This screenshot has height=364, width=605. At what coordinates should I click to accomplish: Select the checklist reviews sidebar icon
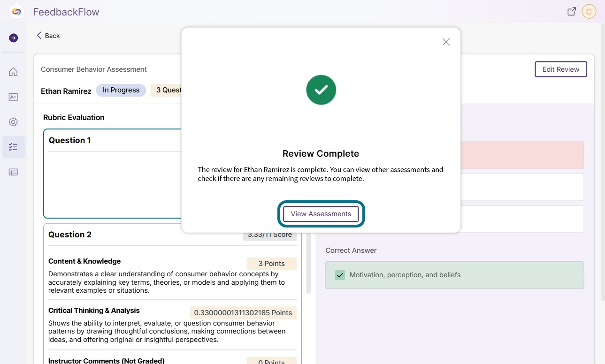(x=13, y=147)
